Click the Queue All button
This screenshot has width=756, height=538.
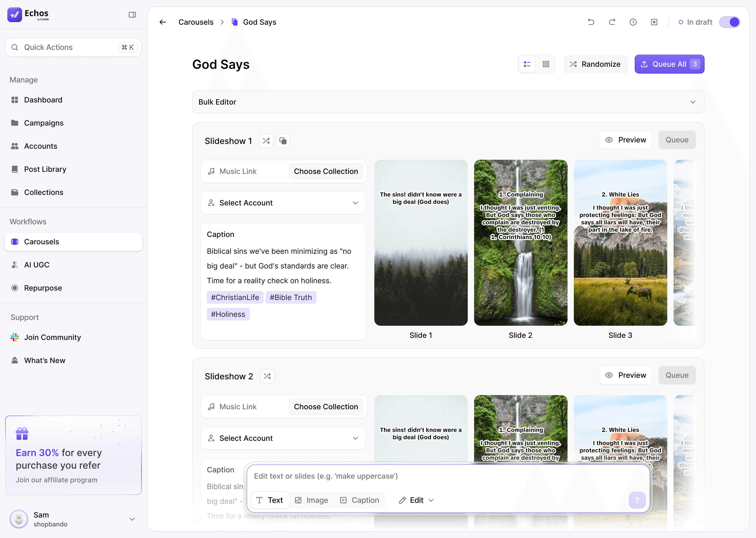[x=669, y=64]
